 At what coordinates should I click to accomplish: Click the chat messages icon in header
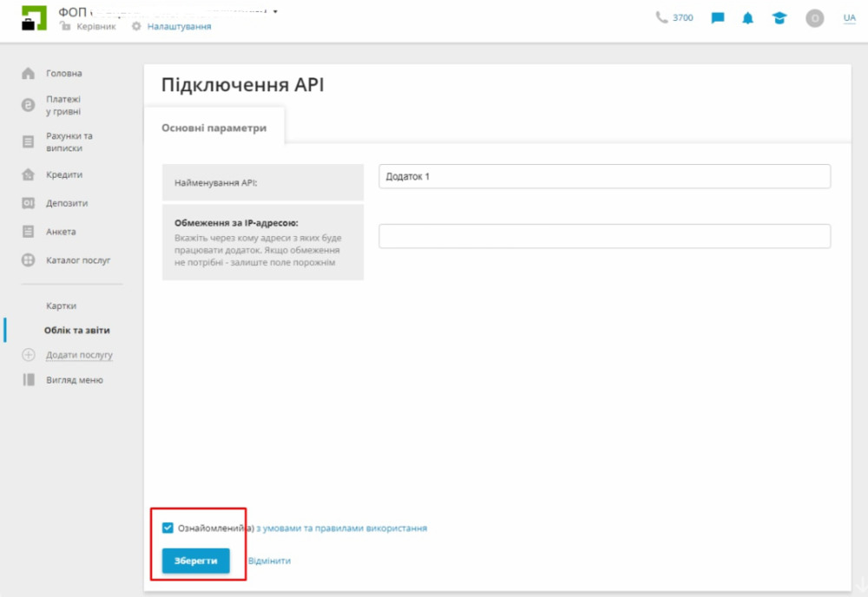tap(718, 18)
